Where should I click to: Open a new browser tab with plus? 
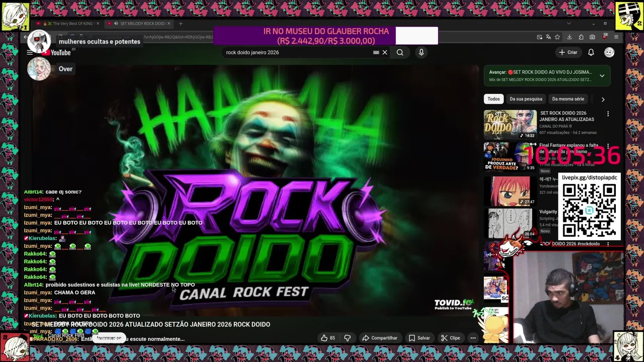coord(181,24)
